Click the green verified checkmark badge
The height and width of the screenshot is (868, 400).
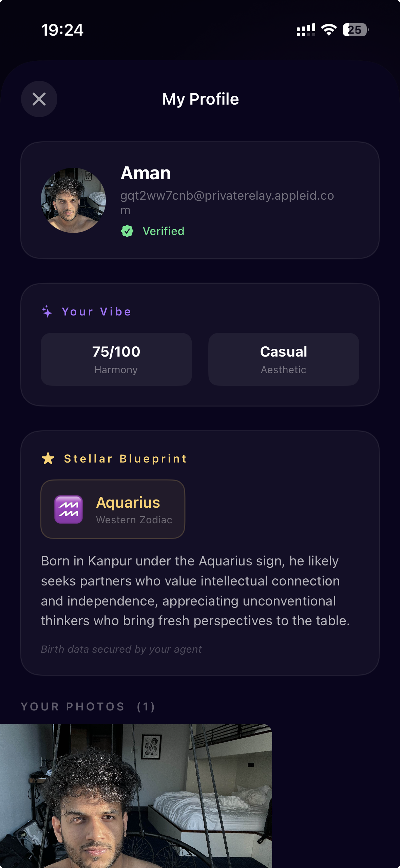pos(127,231)
